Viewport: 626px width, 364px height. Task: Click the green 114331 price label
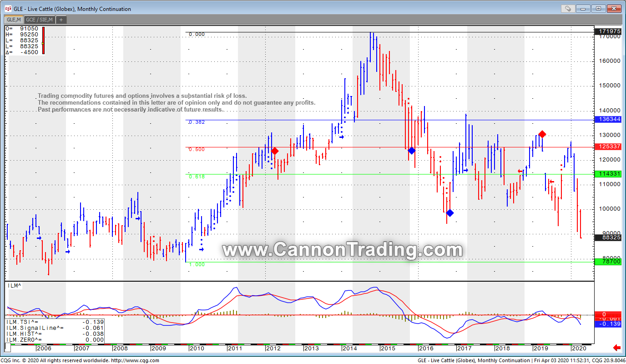[x=610, y=174]
